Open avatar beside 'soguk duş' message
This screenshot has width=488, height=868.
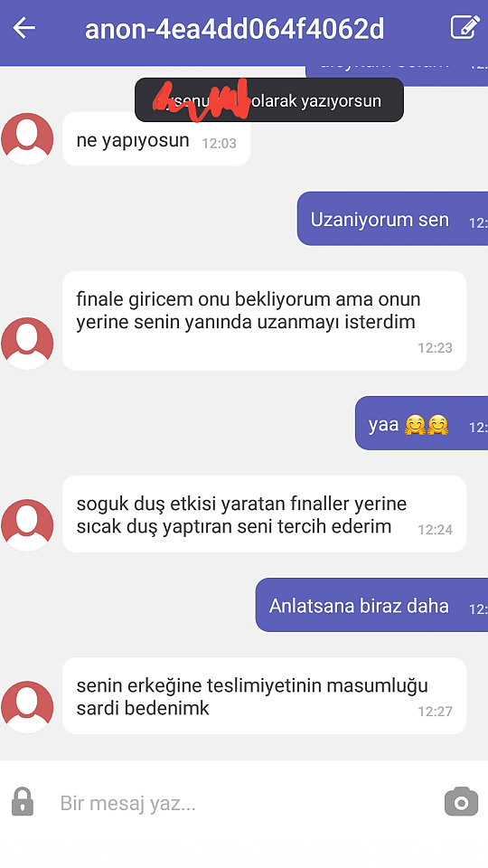click(27, 525)
